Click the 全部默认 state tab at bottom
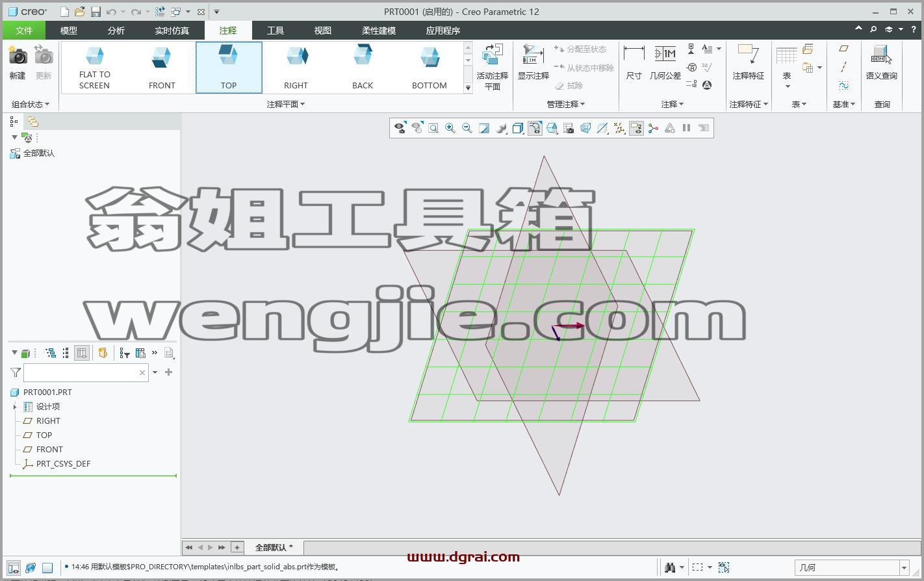The height and width of the screenshot is (581, 924). [x=274, y=547]
